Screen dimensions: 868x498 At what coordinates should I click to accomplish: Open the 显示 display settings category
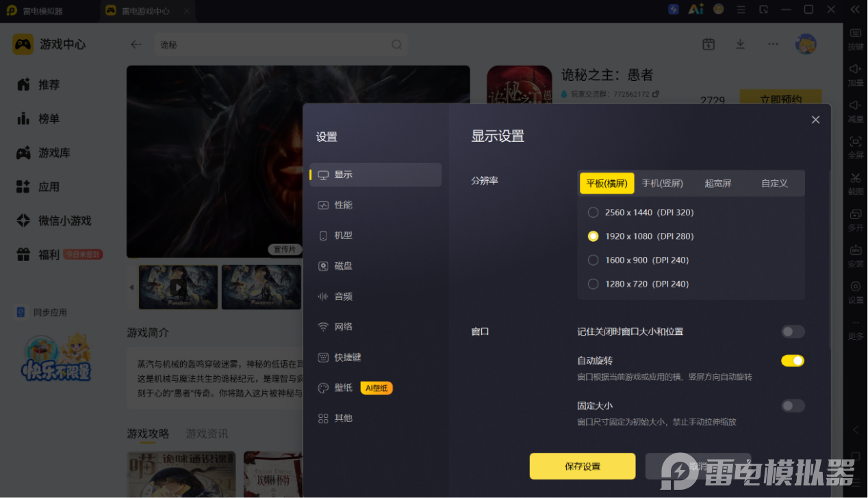(x=375, y=175)
